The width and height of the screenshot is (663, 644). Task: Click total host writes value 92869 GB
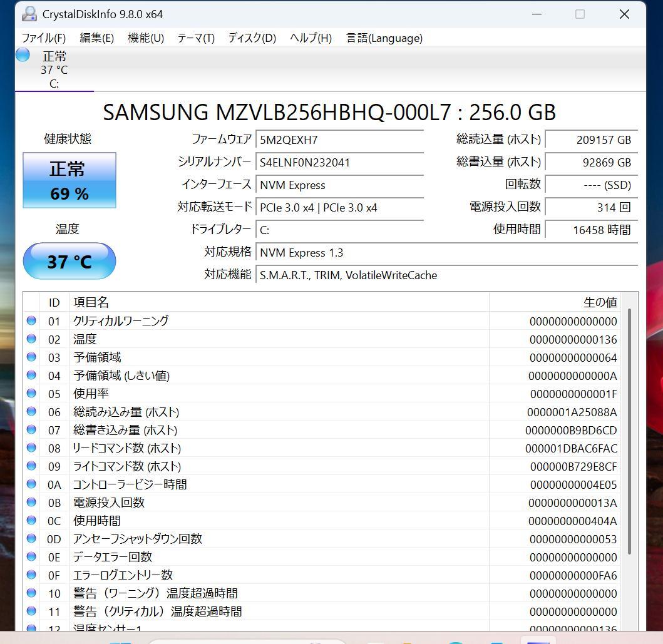592,162
